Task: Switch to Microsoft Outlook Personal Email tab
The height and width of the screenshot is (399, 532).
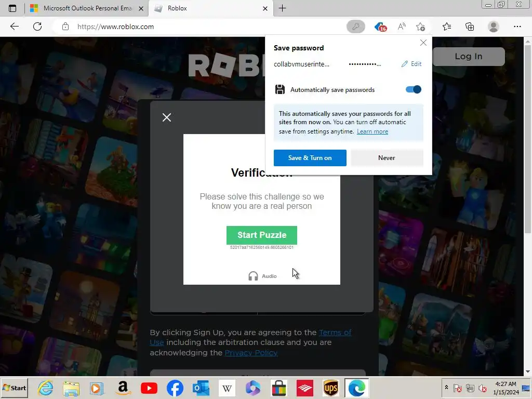Action: (87, 8)
